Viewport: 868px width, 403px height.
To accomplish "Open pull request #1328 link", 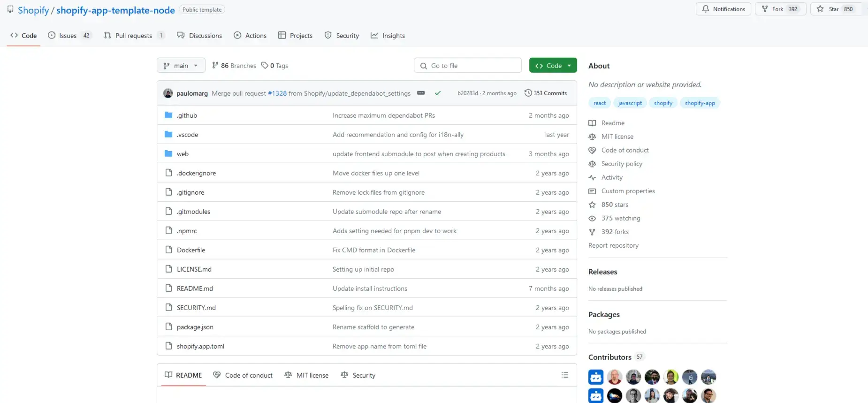I will (277, 93).
